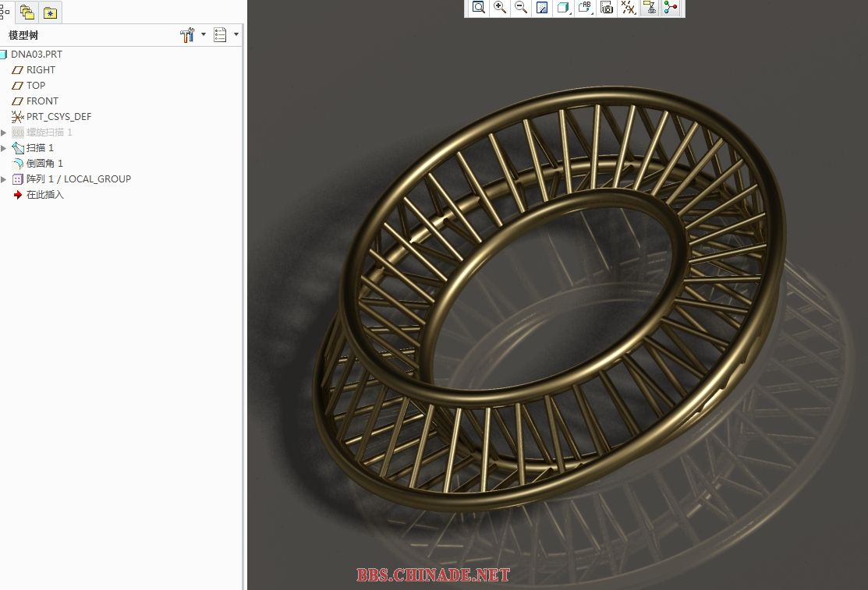Expand the 阵列 1 / LOCAL_GROUP node
The image size is (868, 590).
3,178
